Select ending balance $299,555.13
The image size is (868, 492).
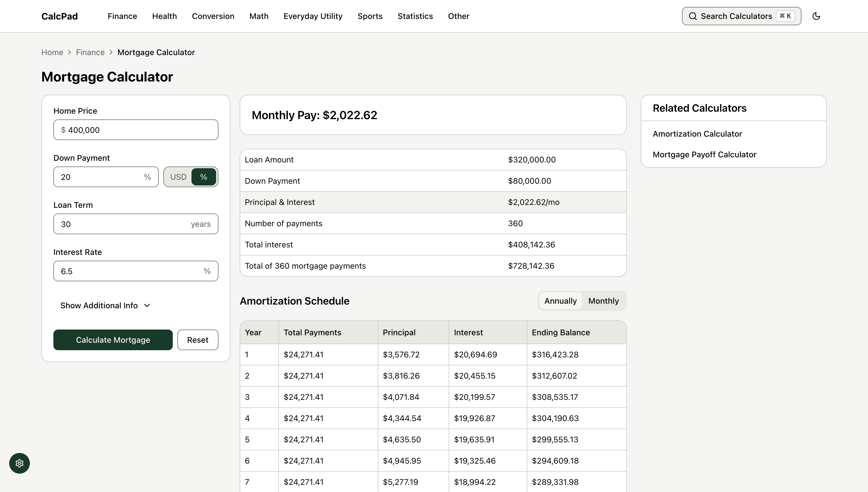tap(555, 440)
